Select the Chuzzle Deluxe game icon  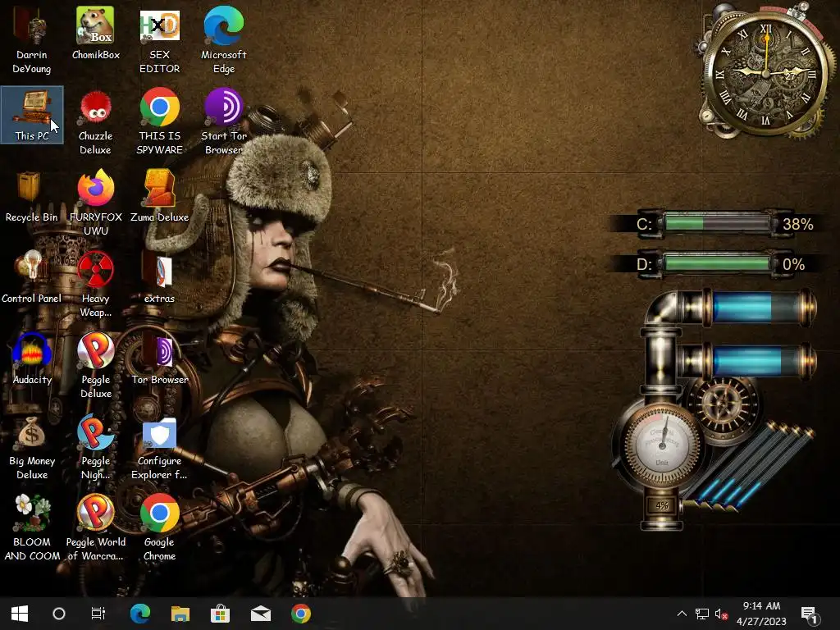click(x=95, y=121)
